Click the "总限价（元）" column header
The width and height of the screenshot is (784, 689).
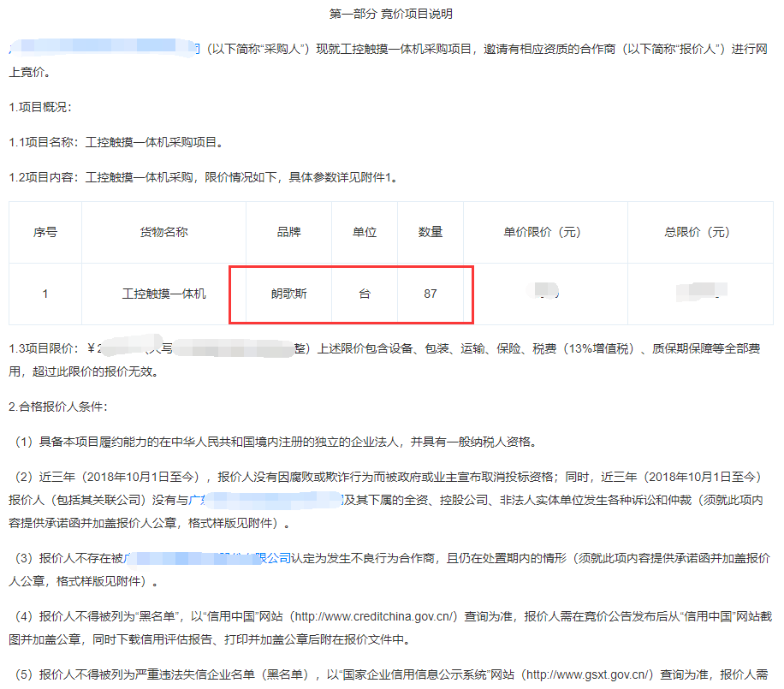[699, 233]
